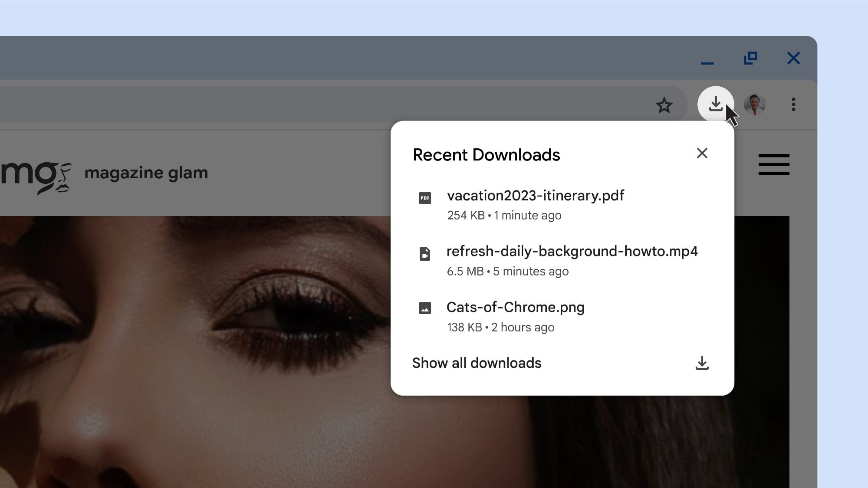Expand the Recent Downloads panel header

(x=486, y=154)
